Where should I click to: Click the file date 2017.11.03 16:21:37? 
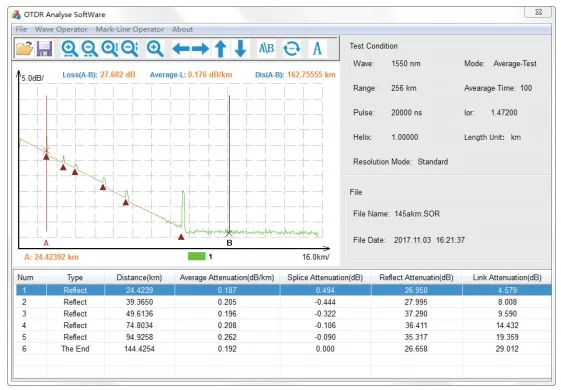(x=429, y=240)
